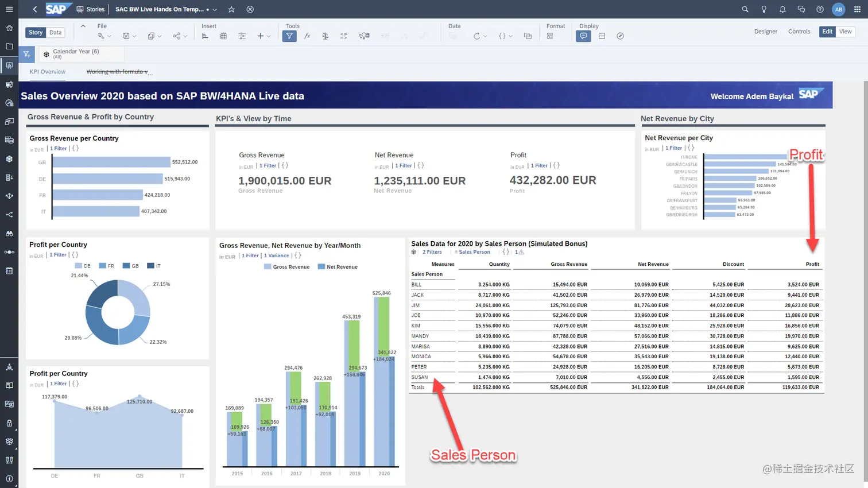Go back using the back arrow
Screen dimensions: 868x488
(35, 9)
